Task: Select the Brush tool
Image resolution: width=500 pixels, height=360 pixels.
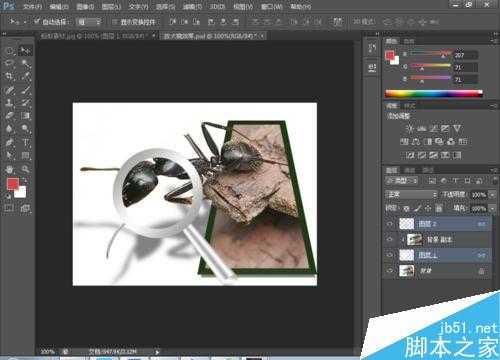Action: click(26, 90)
